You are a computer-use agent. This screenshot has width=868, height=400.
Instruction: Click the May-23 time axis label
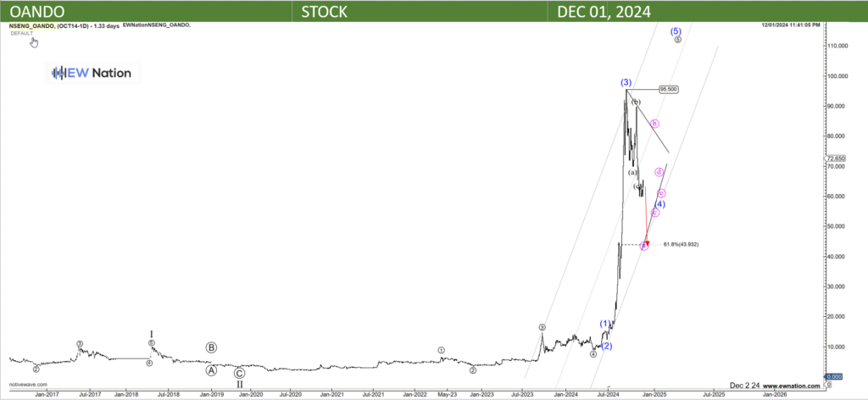click(x=448, y=394)
